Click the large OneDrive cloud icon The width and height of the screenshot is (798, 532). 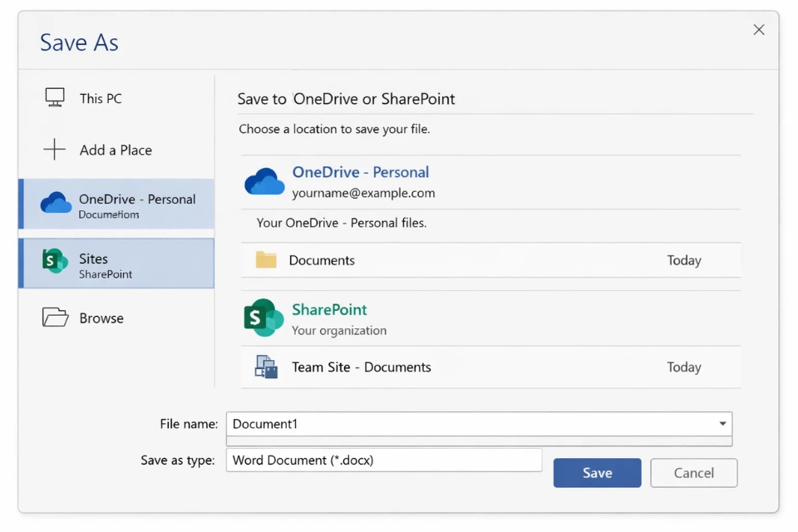[264, 180]
